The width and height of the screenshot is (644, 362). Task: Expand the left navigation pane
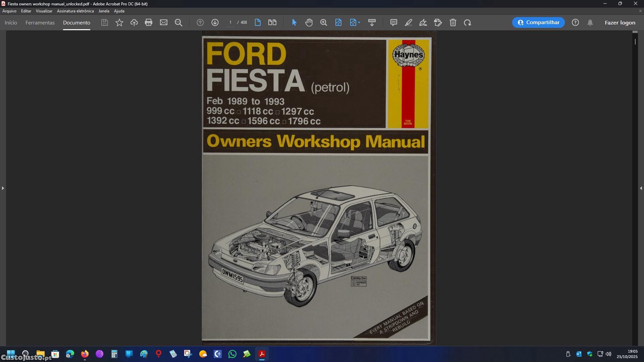pos(3,188)
